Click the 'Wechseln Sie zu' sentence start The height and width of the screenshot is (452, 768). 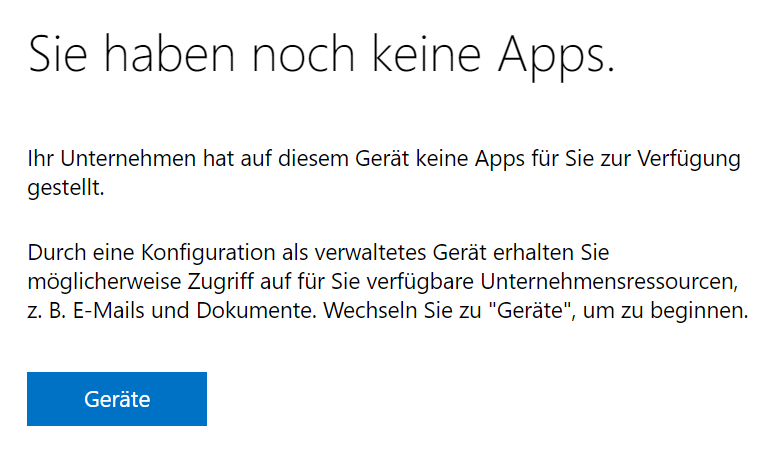[403, 310]
